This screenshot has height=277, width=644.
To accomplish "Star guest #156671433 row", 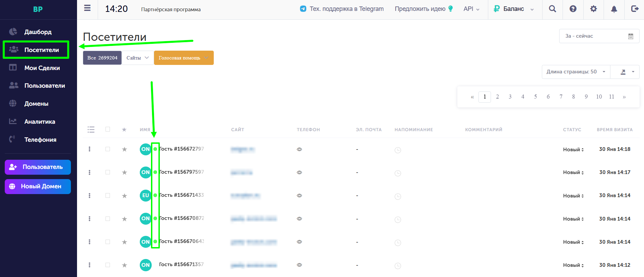I will point(125,196).
